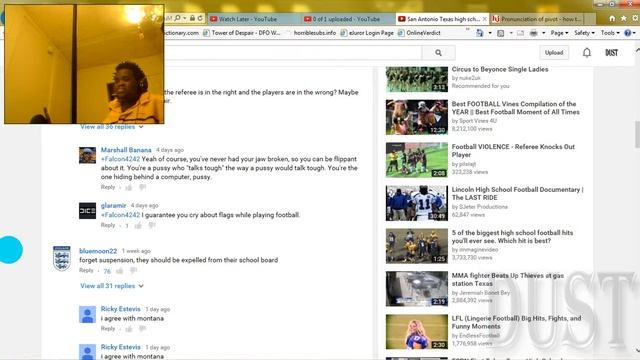The image size is (640, 360).
Task: Open the +Falcon4242 mention in glaramir's comment
Action: coord(120,215)
